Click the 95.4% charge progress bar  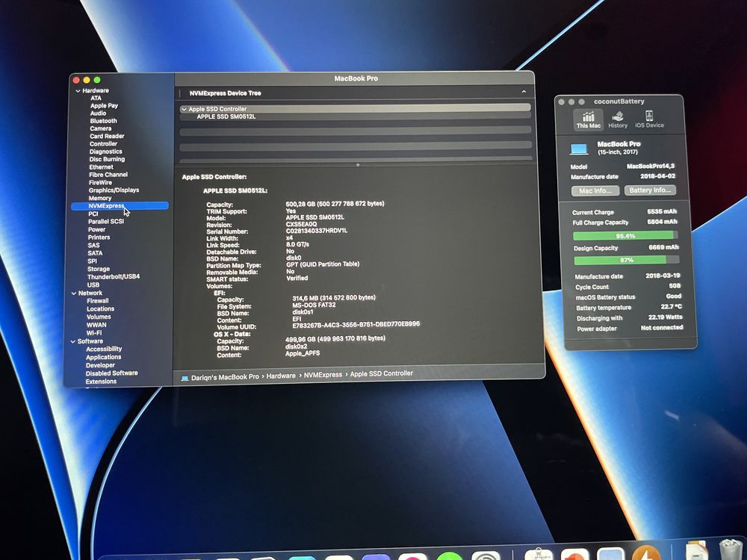pos(625,236)
